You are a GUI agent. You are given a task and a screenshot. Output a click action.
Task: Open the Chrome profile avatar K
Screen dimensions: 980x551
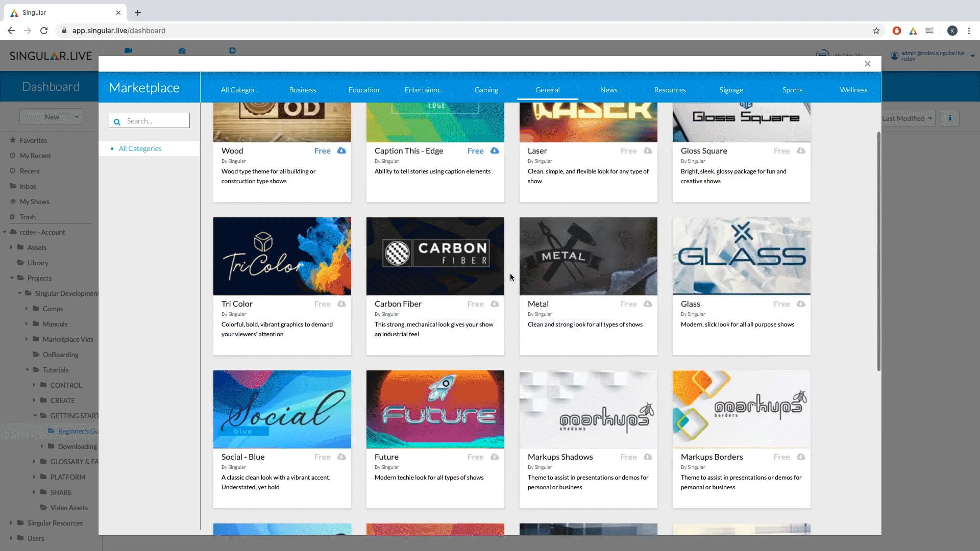click(952, 31)
